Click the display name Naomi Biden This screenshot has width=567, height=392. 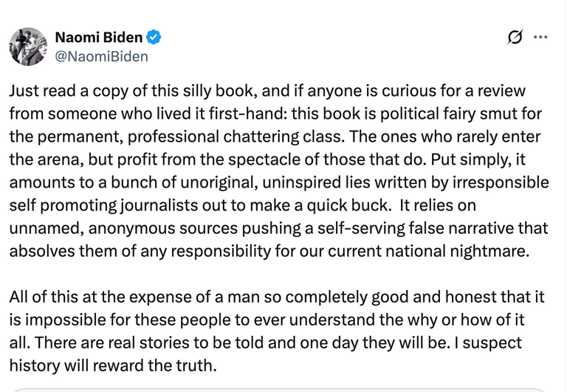(x=99, y=38)
